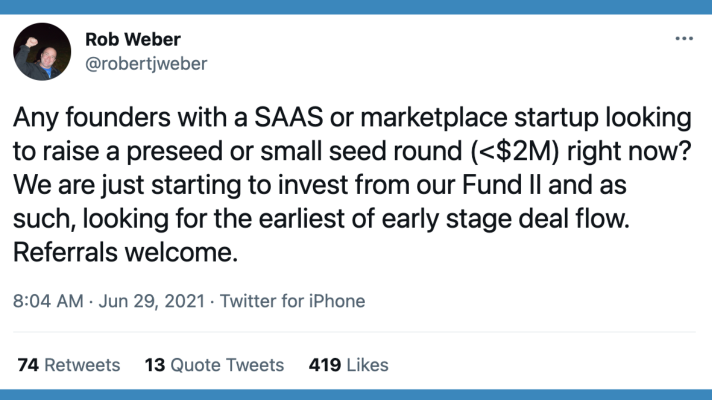The height and width of the screenshot is (400, 712).
Task: Click the word preseed in the tweet
Action: 175,152
